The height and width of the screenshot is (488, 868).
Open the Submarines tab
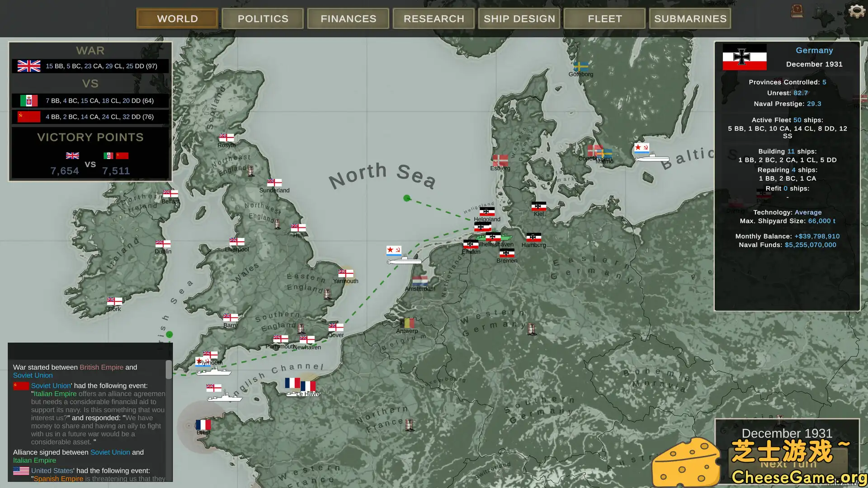690,19
